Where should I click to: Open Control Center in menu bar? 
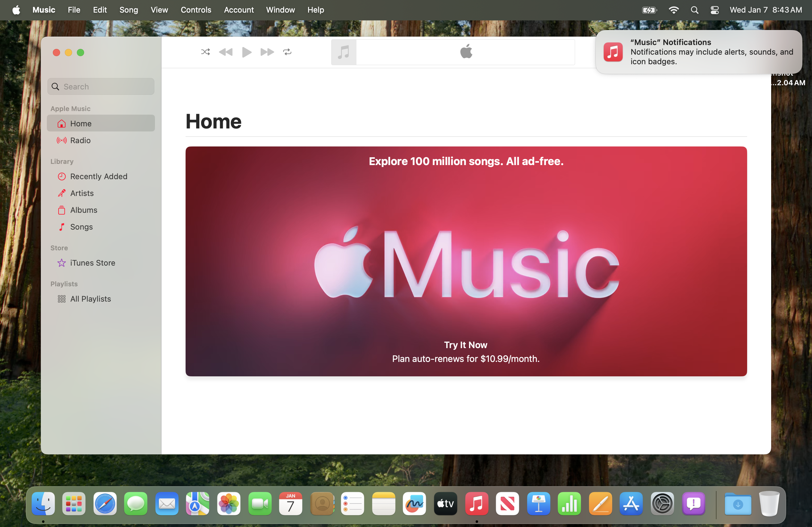(x=714, y=10)
